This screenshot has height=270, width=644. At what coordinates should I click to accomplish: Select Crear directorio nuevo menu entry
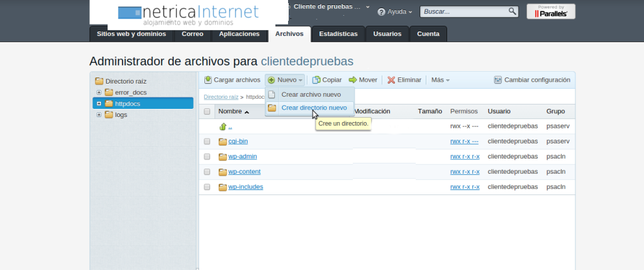click(313, 108)
